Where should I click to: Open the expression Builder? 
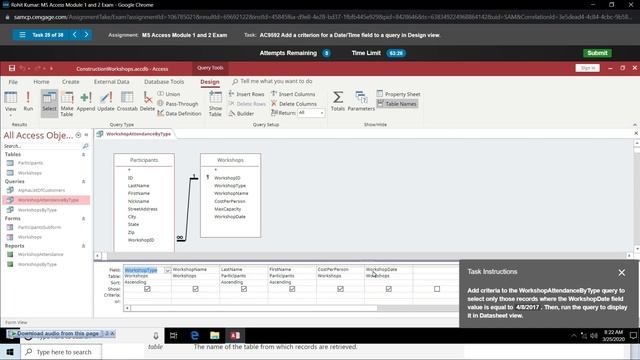tap(241, 113)
